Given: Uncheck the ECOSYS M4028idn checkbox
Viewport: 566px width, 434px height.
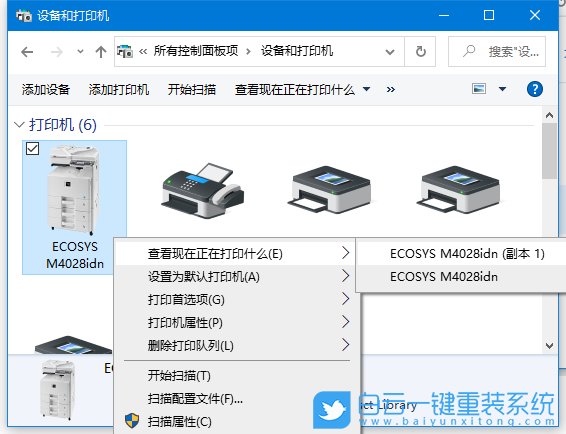Looking at the screenshot, I should click(32, 148).
